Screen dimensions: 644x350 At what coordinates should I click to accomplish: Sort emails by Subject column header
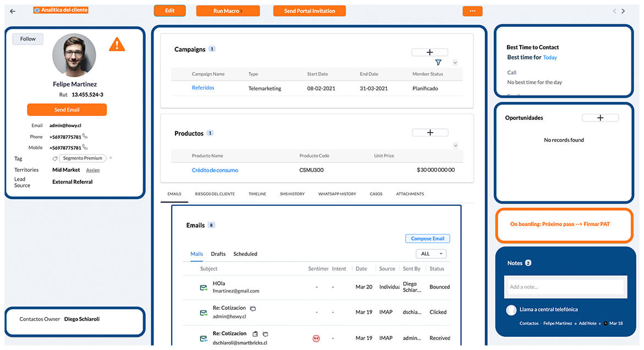pos(209,269)
